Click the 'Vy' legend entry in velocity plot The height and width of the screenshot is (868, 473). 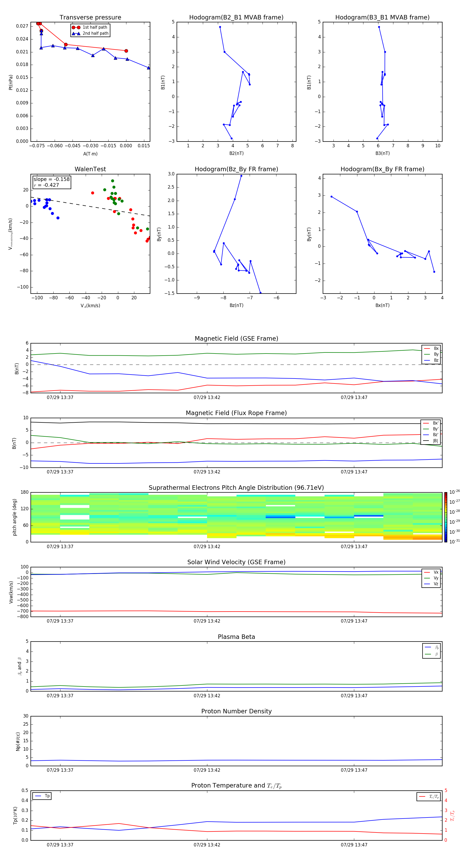tap(431, 578)
